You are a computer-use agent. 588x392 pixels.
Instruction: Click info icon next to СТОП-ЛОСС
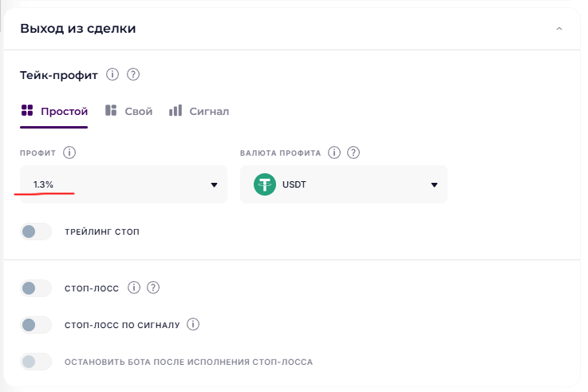coord(134,287)
